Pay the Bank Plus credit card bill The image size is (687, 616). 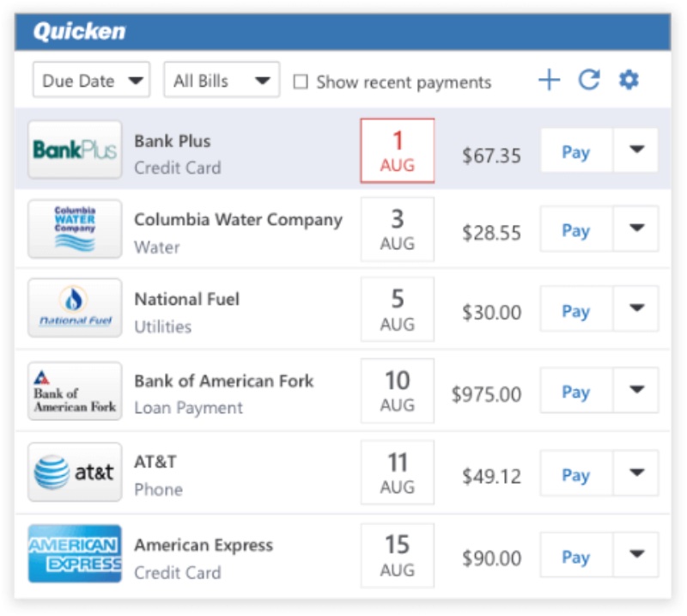(x=575, y=151)
